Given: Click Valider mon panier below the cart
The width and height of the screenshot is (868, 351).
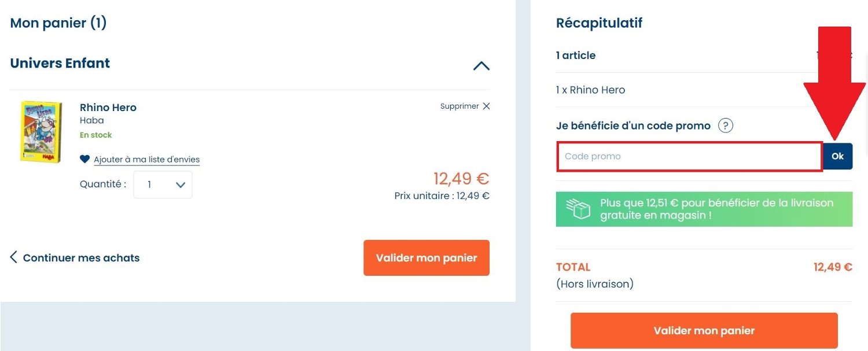Looking at the screenshot, I should click(x=426, y=257).
